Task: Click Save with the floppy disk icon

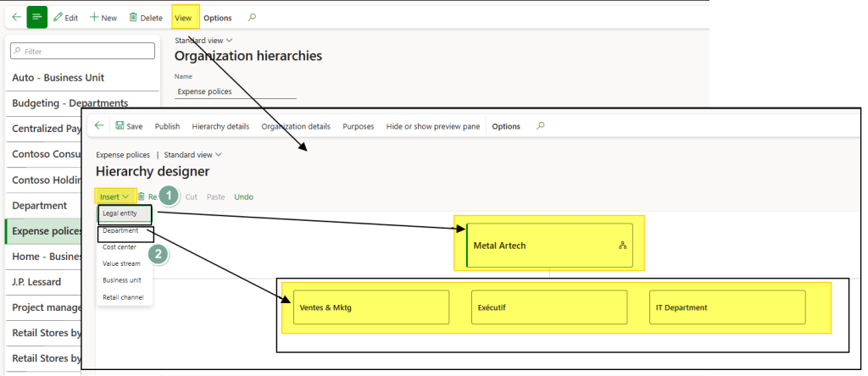Action: tap(129, 126)
